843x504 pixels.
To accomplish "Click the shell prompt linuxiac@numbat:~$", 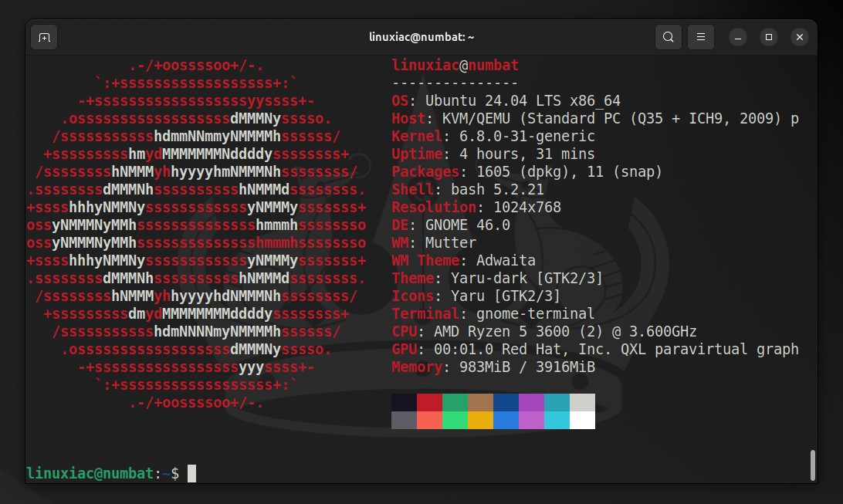I will pos(103,473).
